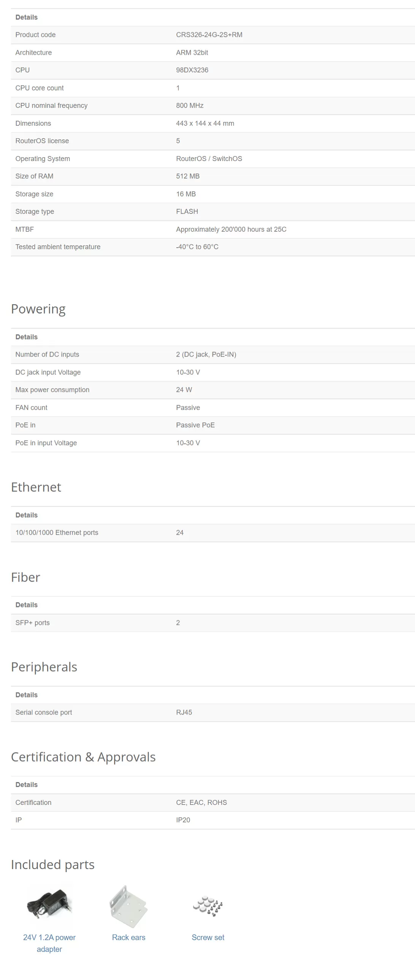Click the Operating System value RouterOS / SwitchOS

209,159
